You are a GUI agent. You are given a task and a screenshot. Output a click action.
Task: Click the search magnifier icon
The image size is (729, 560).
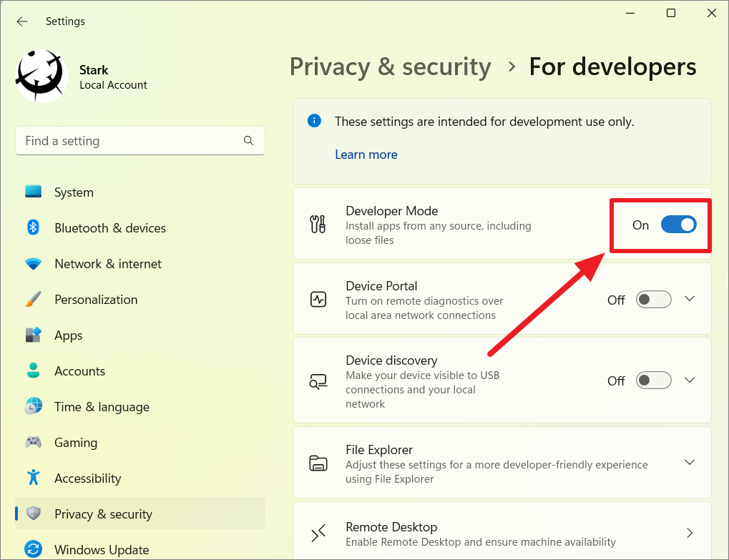pos(249,140)
